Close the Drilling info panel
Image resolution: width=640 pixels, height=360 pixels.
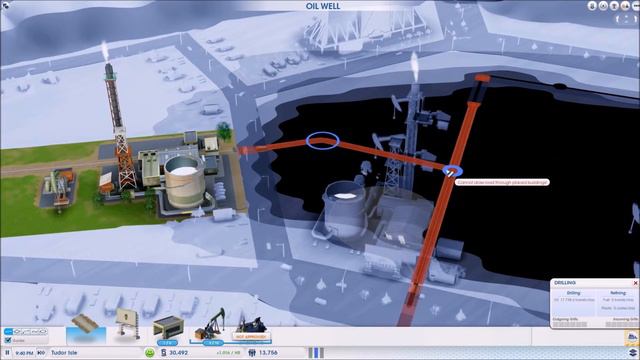click(635, 283)
